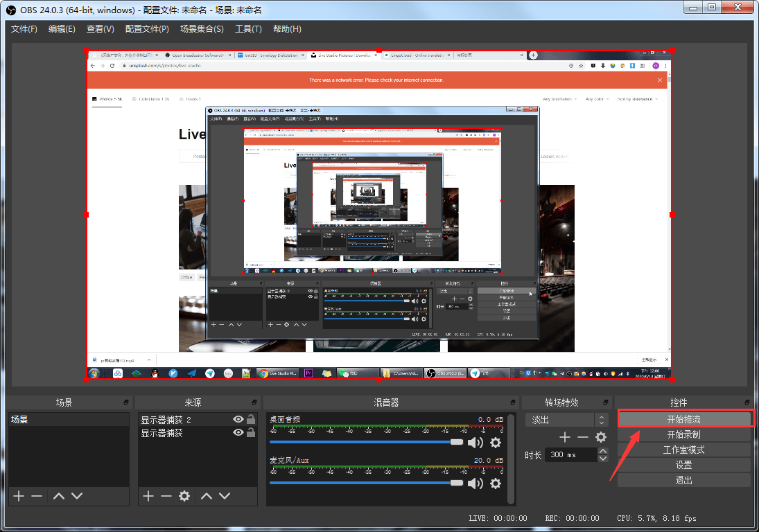Click the 开始推流 button
The height and width of the screenshot is (532, 759).
683,419
